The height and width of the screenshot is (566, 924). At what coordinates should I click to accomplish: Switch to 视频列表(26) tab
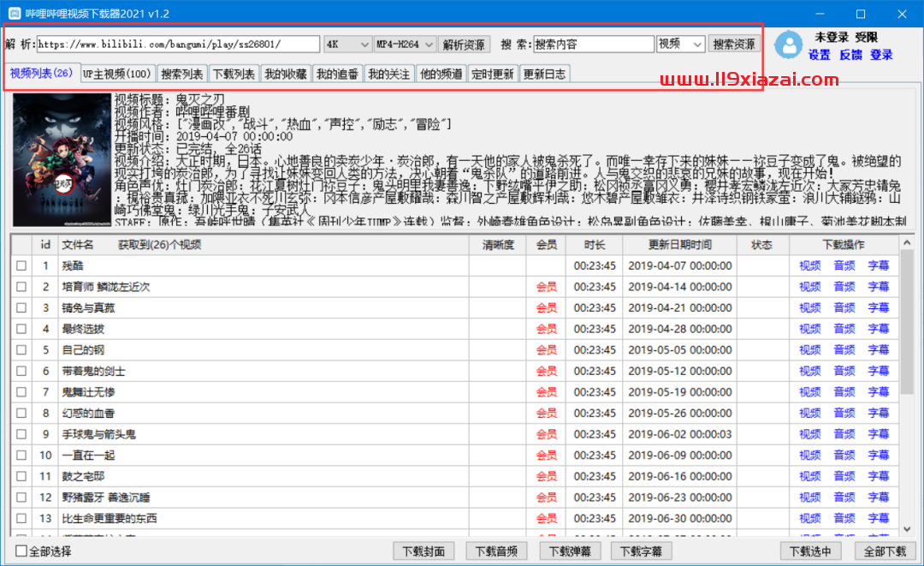(x=41, y=73)
